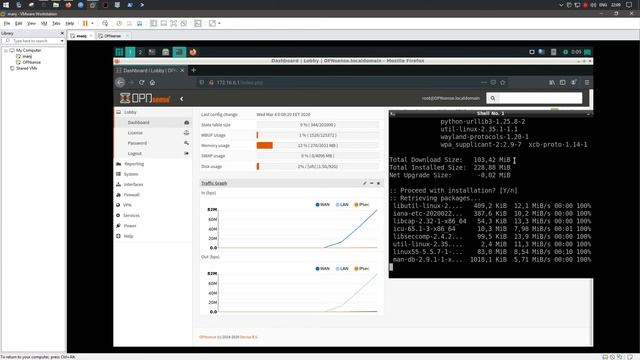Click the Disk usage progress bar

click(318, 167)
